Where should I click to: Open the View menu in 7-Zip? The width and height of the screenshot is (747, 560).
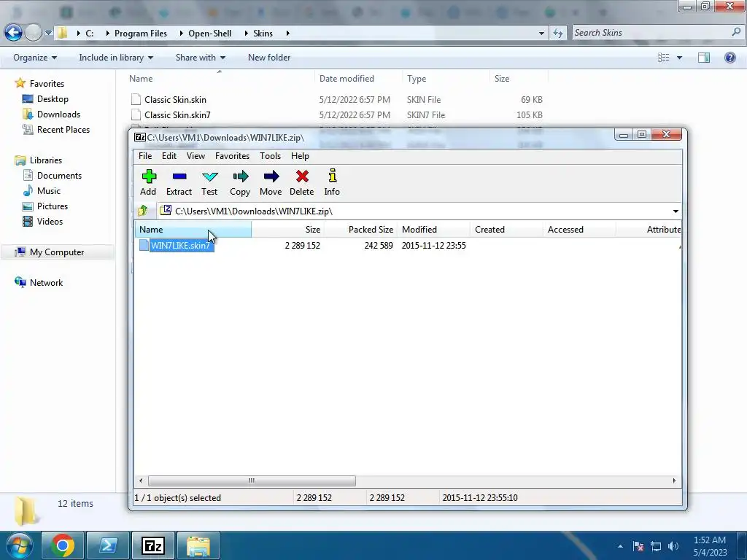(x=196, y=156)
